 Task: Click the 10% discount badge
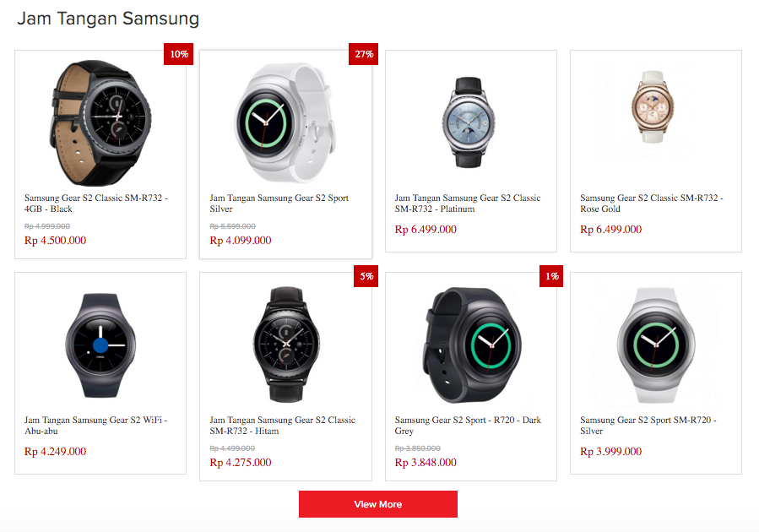click(179, 54)
